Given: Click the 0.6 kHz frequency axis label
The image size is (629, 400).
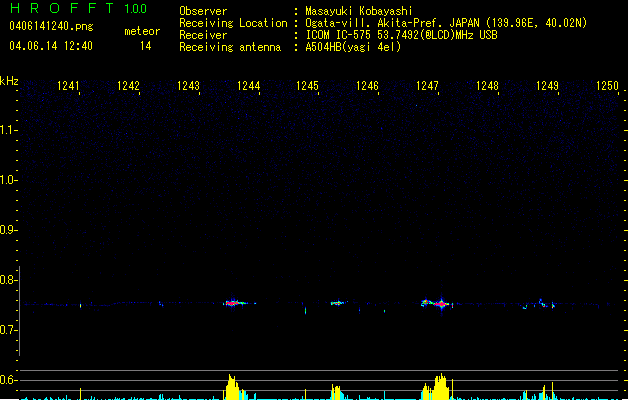Looking at the screenshot, I should (x=8, y=380).
